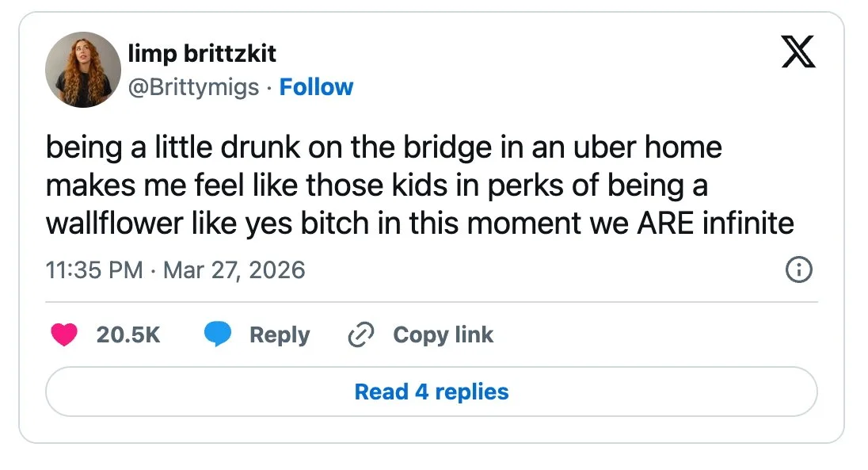Image resolution: width=868 pixels, height=470 pixels.
Task: Visit the @Brittymigs handle link
Action: (193, 87)
